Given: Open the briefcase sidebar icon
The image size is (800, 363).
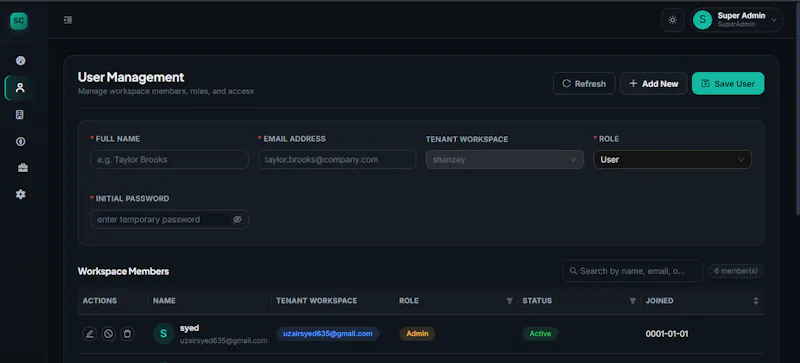Looking at the screenshot, I should (23, 168).
